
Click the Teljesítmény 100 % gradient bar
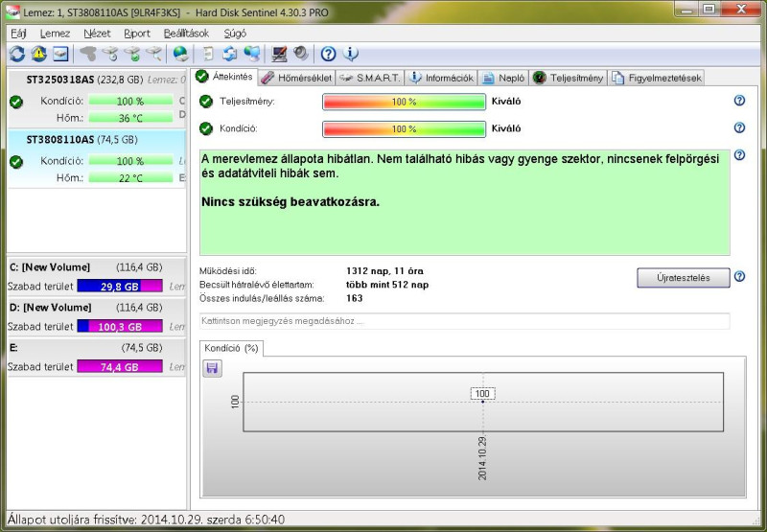click(x=404, y=102)
